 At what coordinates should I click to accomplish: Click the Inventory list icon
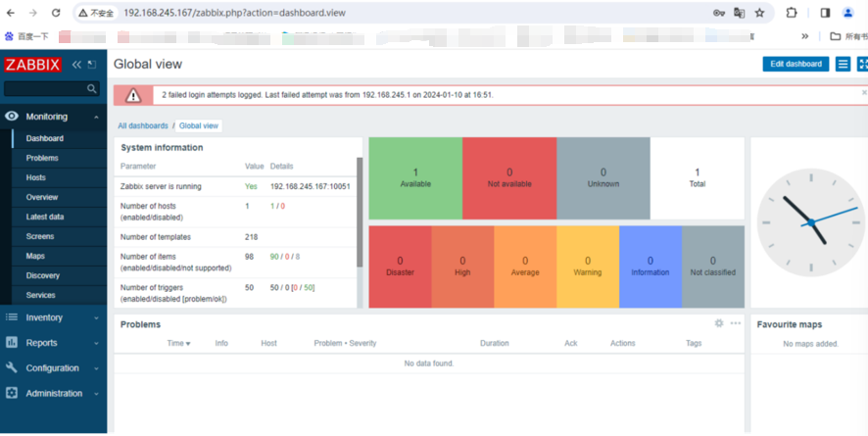click(x=12, y=317)
